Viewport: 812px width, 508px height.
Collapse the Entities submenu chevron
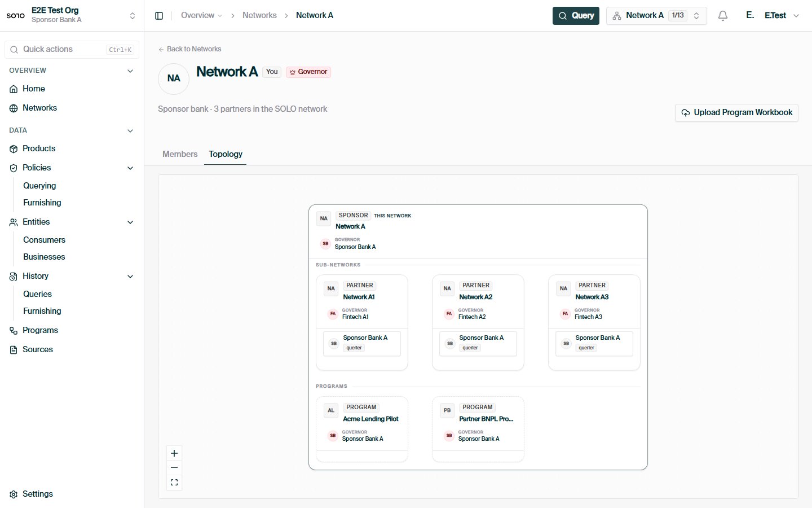pyautogui.click(x=130, y=222)
